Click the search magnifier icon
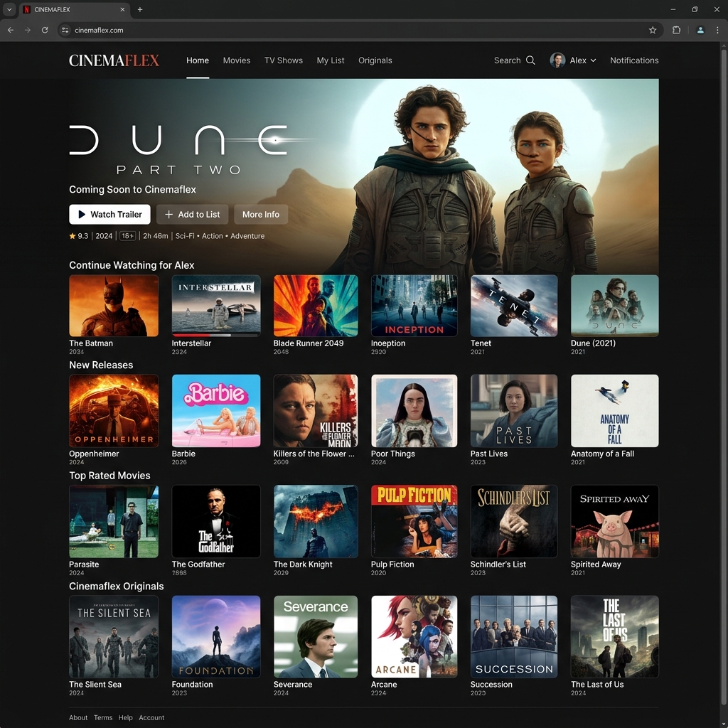The height and width of the screenshot is (728, 728). pos(530,60)
